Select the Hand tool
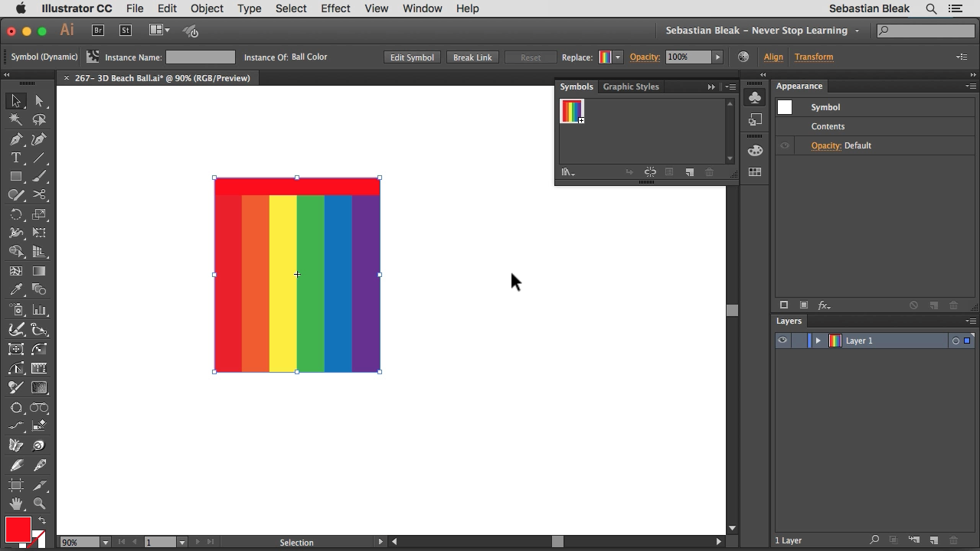 16,504
